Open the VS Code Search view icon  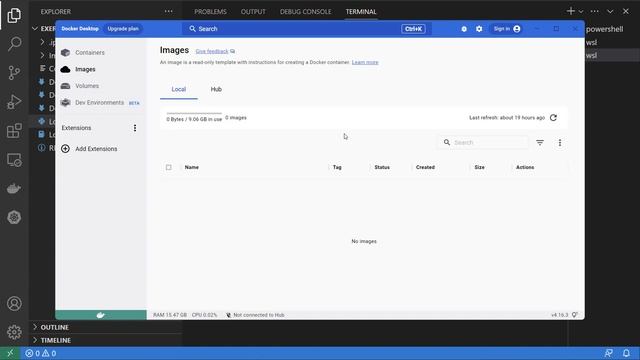click(14, 44)
